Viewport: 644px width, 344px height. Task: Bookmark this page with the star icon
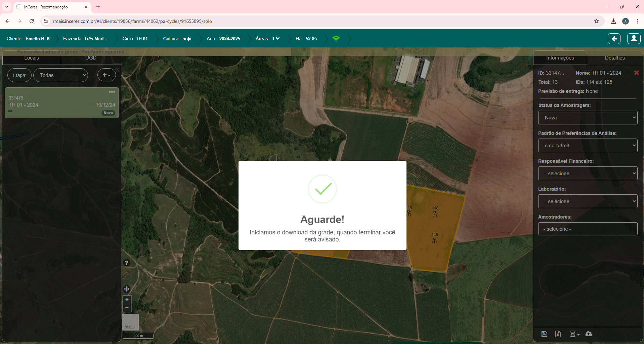click(597, 21)
